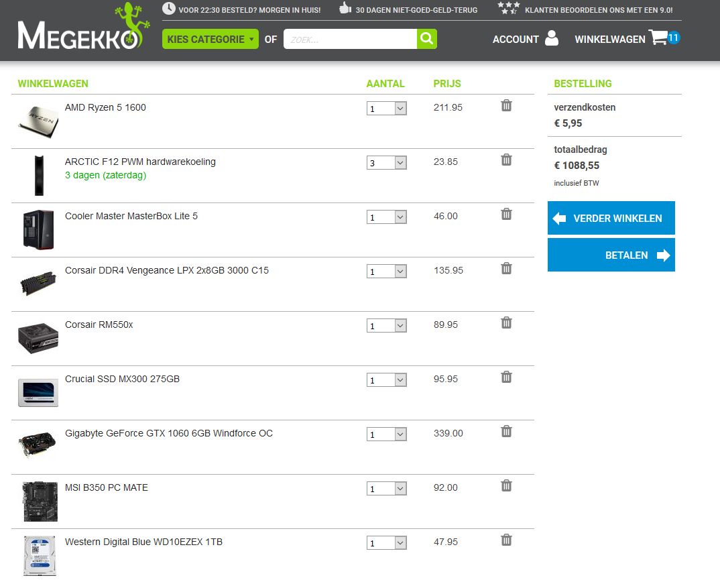The width and height of the screenshot is (720, 588).
Task: Click the thumbs-up return policy icon
Action: click(x=345, y=8)
